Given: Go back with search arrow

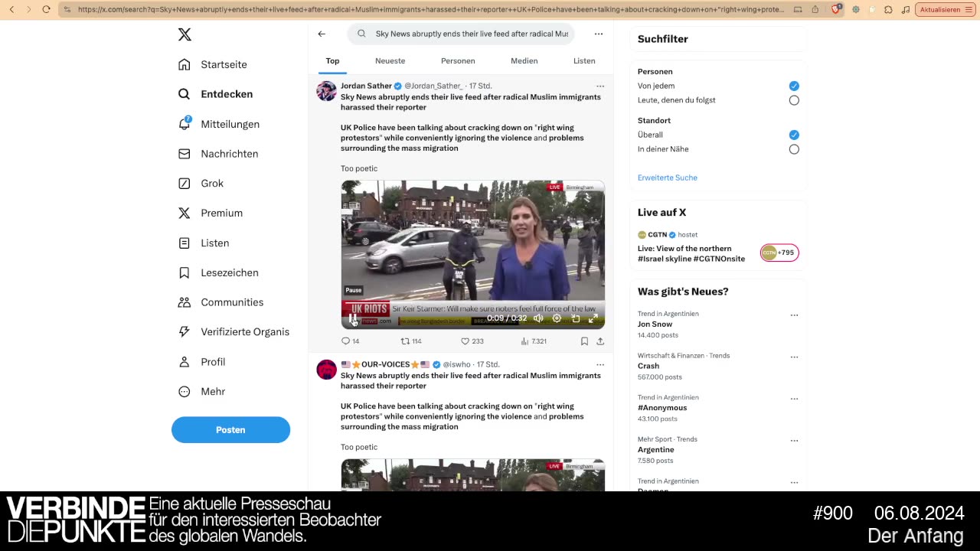Looking at the screenshot, I should [x=322, y=34].
